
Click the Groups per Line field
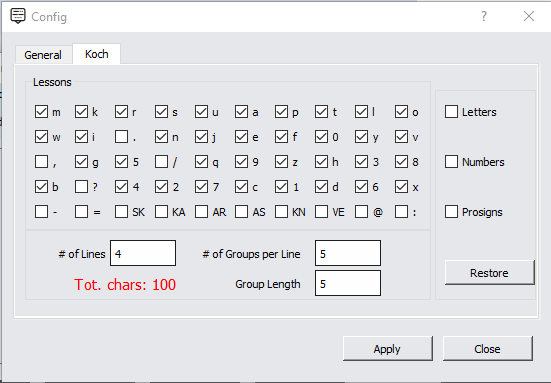coord(348,253)
